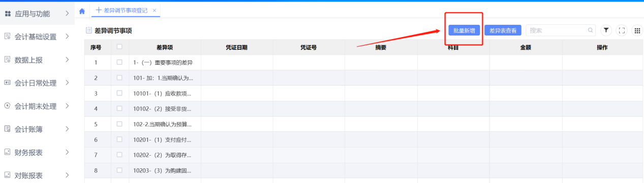Image resolution: width=644 pixels, height=183 pixels.
Task: Check the box for row 2
Action: pyautogui.click(x=119, y=78)
